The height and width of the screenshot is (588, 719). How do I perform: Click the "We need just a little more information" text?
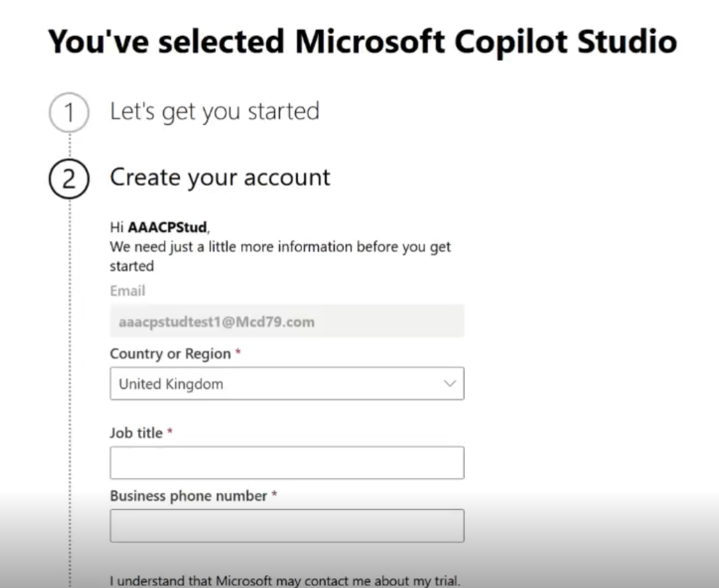[x=280, y=247]
